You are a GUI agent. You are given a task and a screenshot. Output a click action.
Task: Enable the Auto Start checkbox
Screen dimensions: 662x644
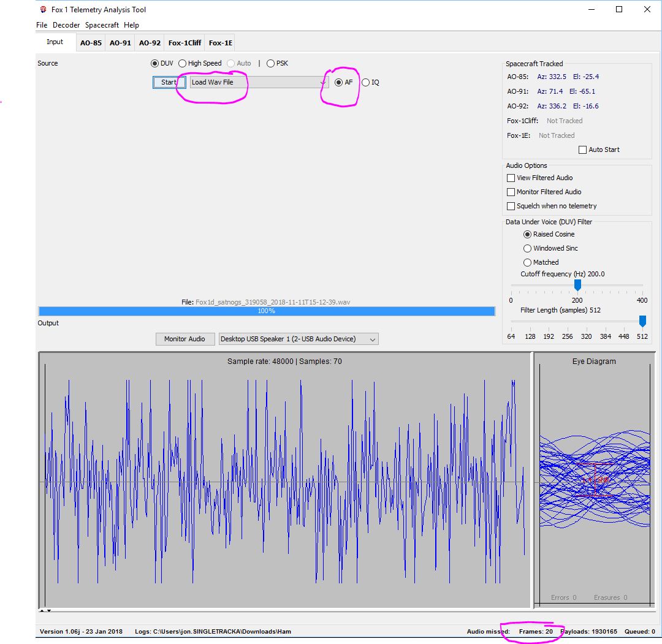click(582, 150)
